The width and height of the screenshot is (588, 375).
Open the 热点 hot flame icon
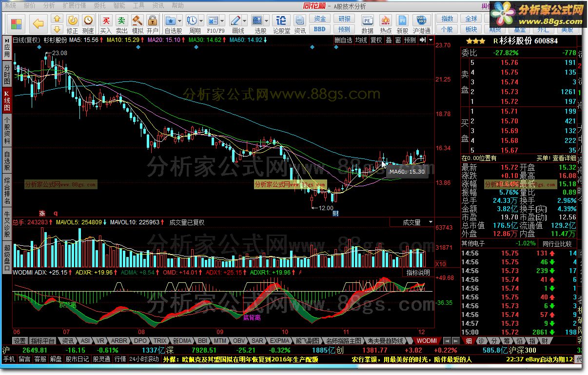385,20
